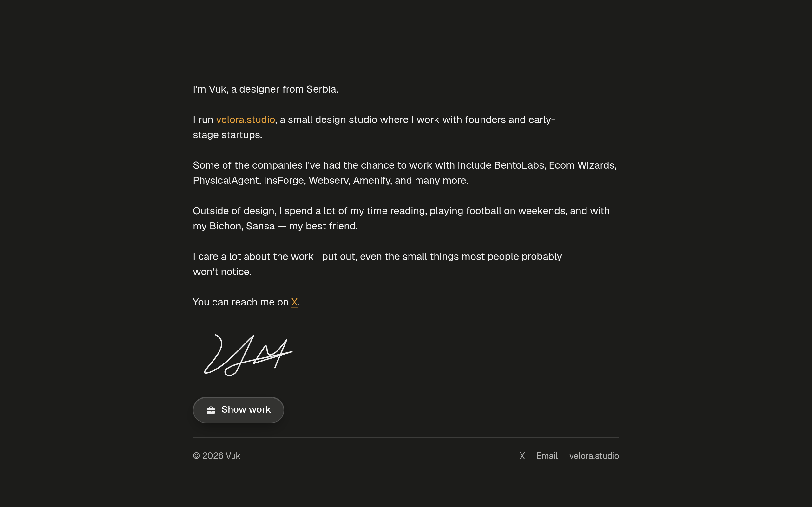Follow the orange X link after 'reach me on'
This screenshot has width=812, height=507.
coord(294,302)
